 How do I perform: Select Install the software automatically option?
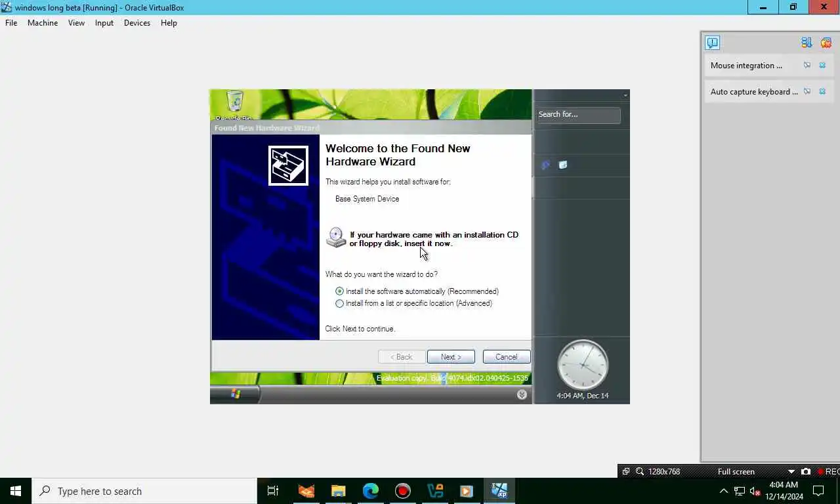pyautogui.click(x=417, y=291)
